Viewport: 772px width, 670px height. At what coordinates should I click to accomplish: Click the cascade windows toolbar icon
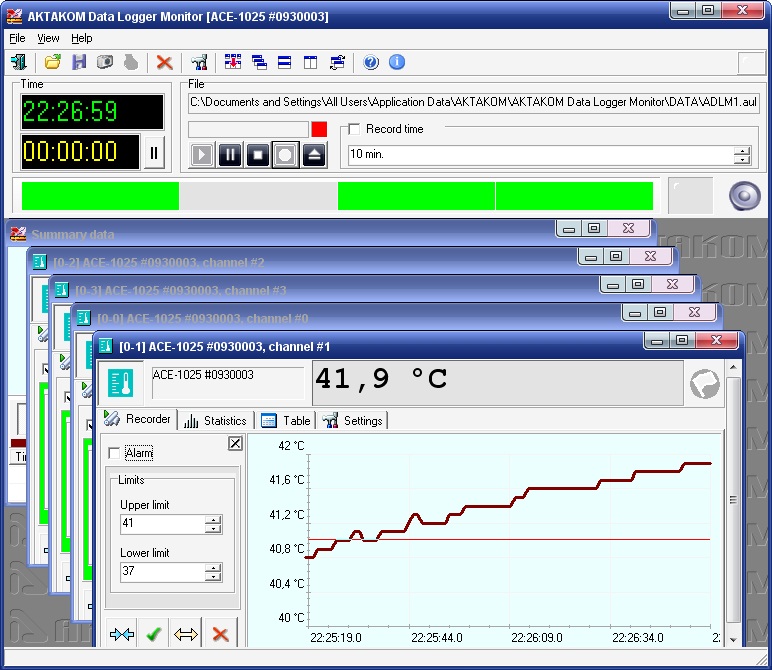(259, 62)
